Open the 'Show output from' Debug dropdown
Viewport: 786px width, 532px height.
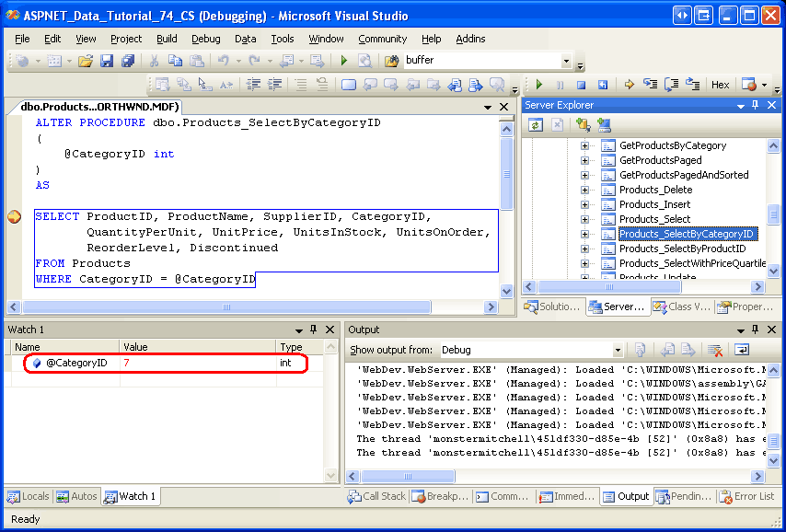618,350
